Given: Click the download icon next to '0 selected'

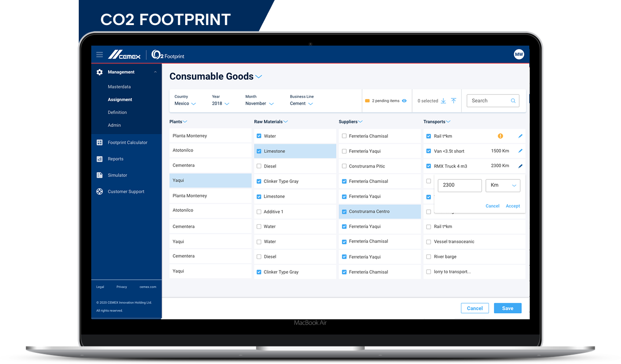Looking at the screenshot, I should [443, 101].
